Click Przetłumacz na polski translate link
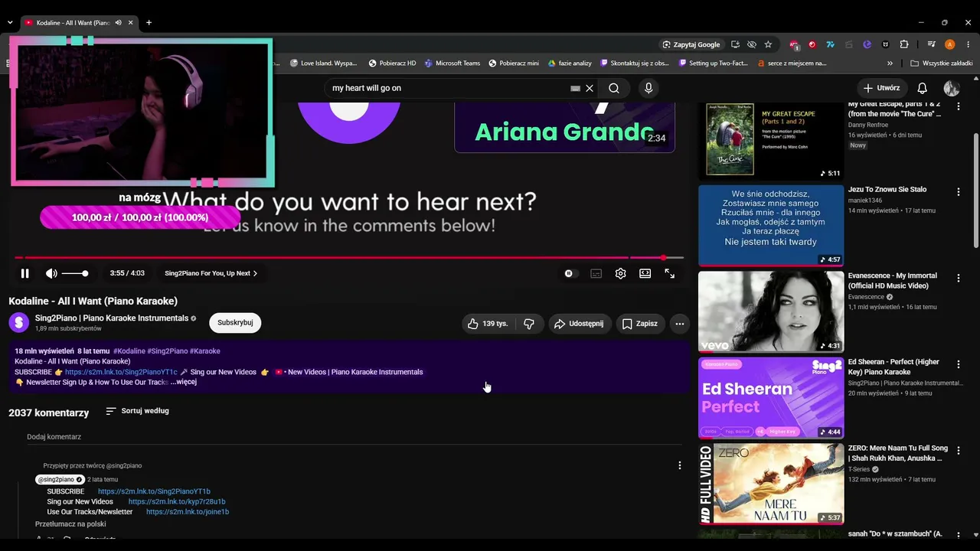980x551 pixels. [70, 524]
